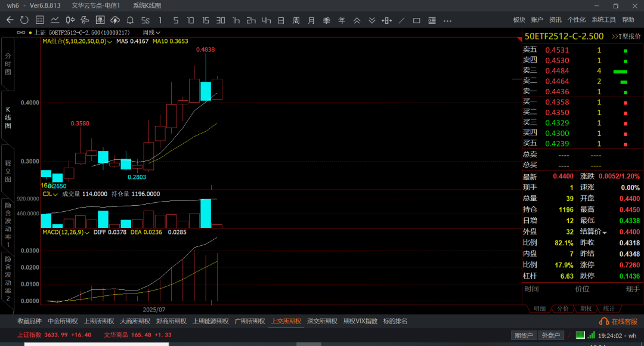
Task: Switch to 分时图 side tab
Action: pyautogui.click(x=8, y=64)
